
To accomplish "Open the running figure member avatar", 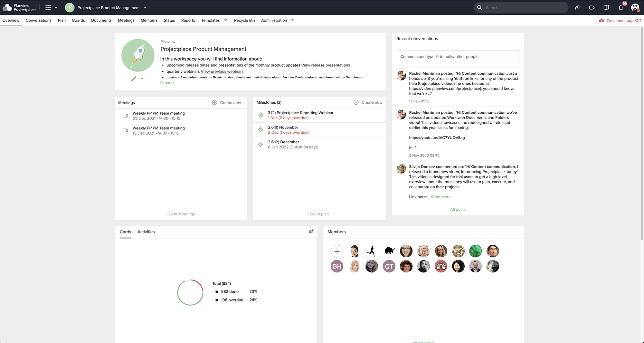I will click(372, 251).
